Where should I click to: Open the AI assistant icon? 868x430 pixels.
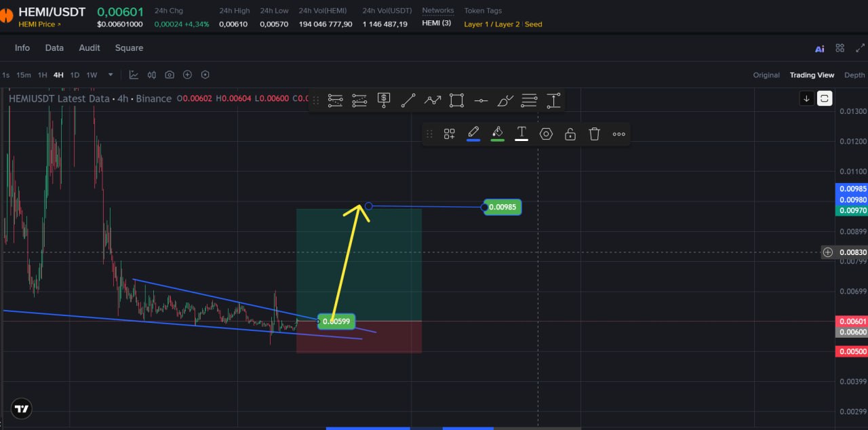[820, 48]
